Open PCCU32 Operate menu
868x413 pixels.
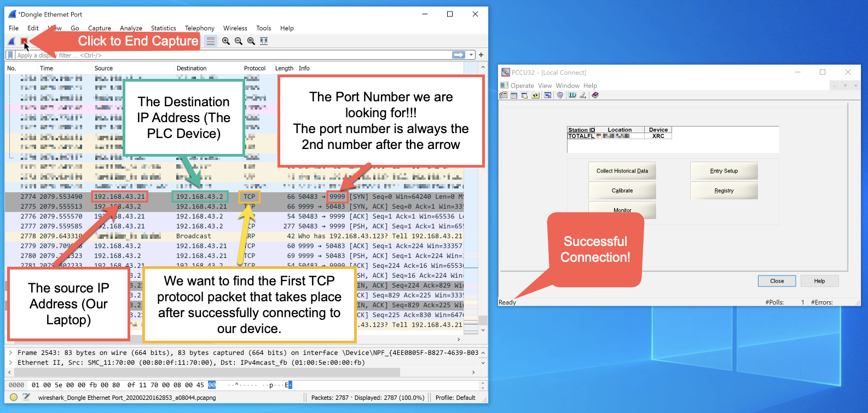[x=522, y=85]
